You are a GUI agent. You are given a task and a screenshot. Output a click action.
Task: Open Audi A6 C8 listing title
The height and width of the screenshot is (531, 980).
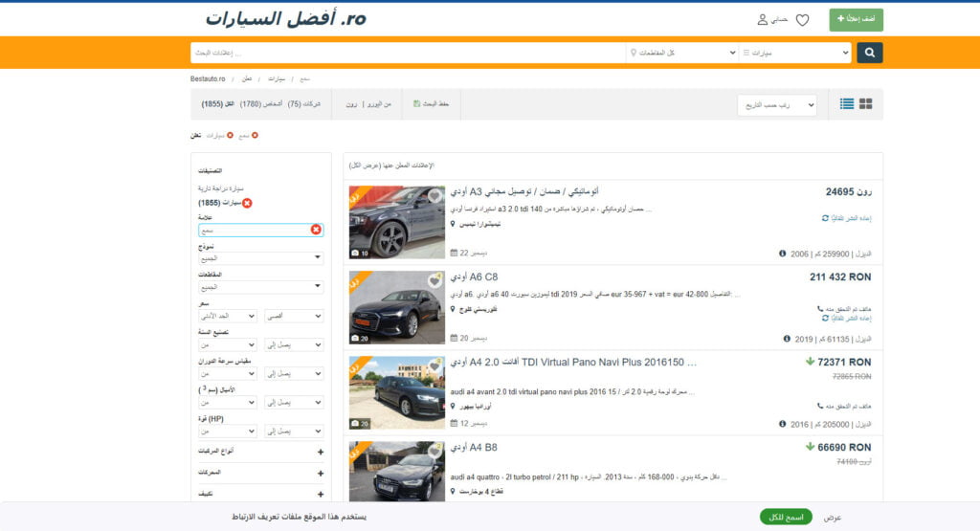click(x=474, y=277)
